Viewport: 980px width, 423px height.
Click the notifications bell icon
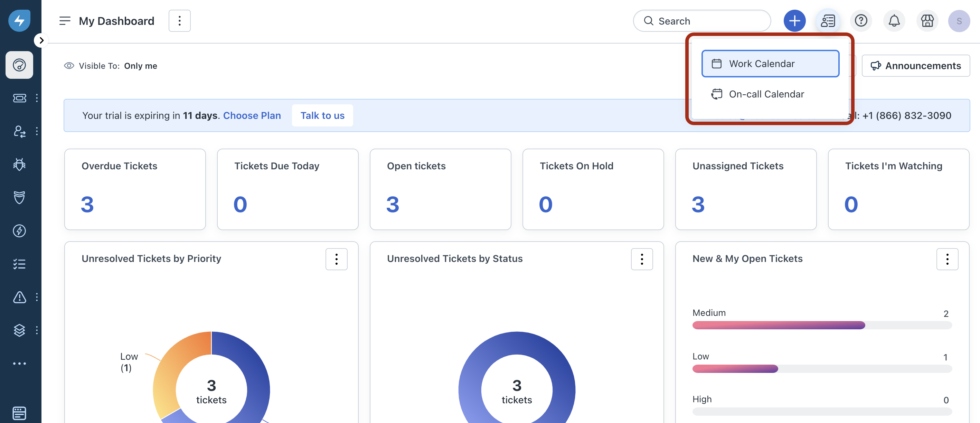coord(894,21)
